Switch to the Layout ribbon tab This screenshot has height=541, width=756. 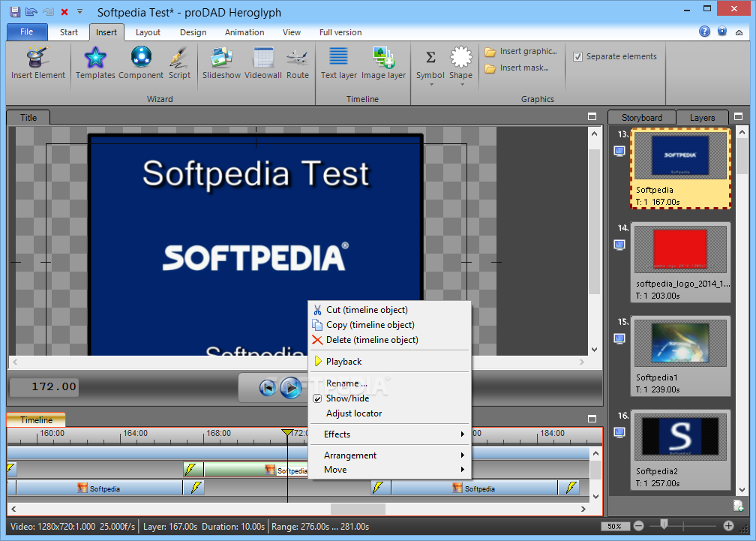click(x=148, y=32)
